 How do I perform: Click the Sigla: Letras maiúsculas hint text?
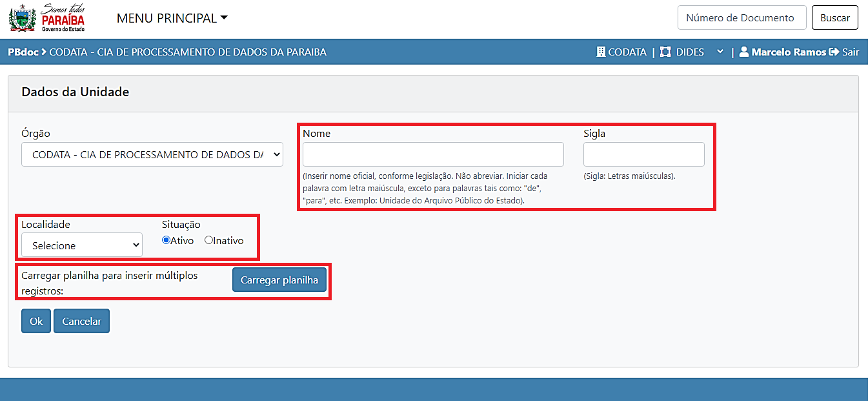(x=629, y=176)
